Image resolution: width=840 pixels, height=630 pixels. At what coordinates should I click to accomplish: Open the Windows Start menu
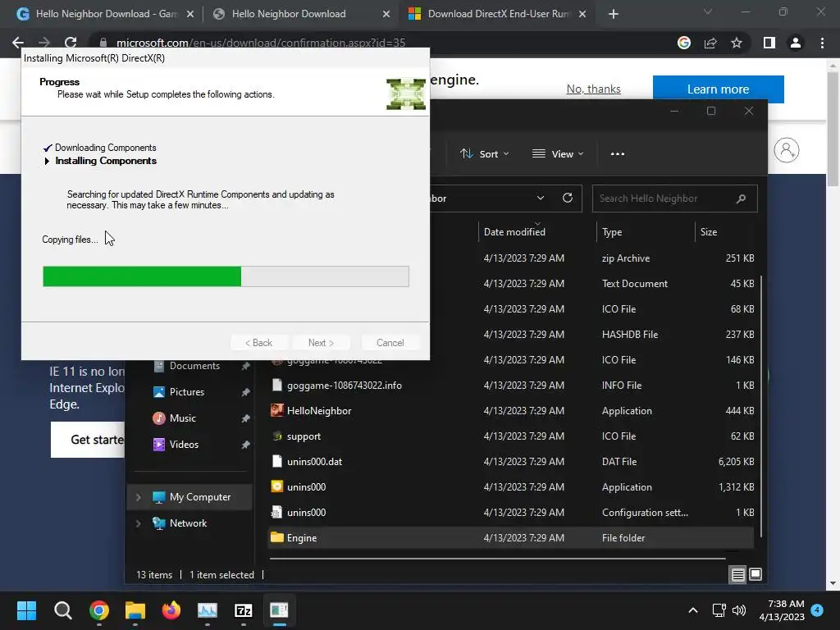tap(26, 610)
